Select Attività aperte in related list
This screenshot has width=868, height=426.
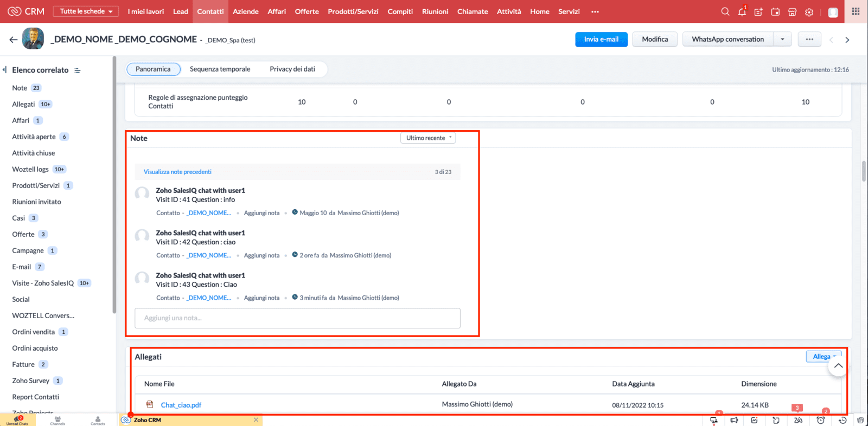pyautogui.click(x=34, y=137)
